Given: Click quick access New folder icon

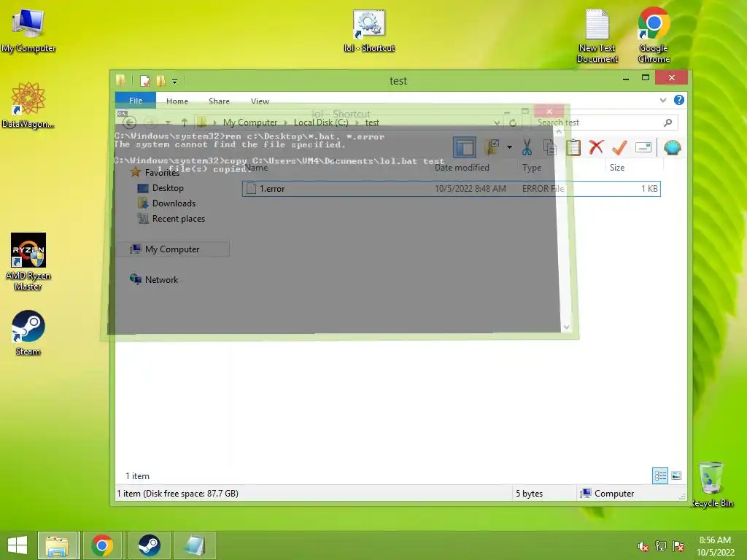Looking at the screenshot, I should (161, 81).
